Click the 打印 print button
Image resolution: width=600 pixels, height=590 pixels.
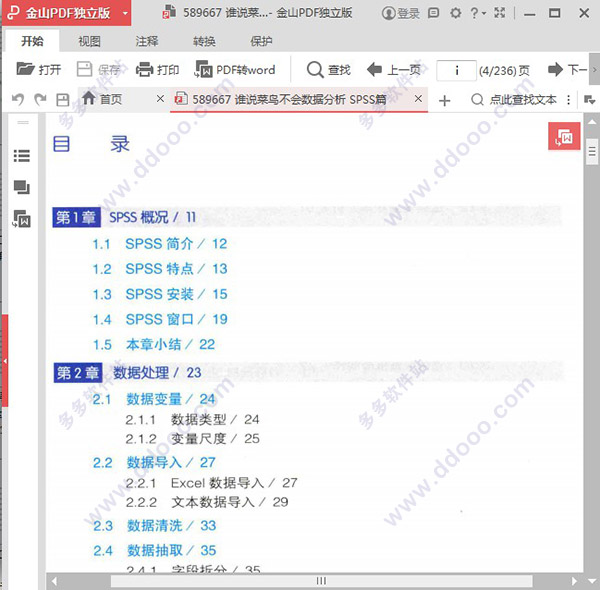[157, 69]
